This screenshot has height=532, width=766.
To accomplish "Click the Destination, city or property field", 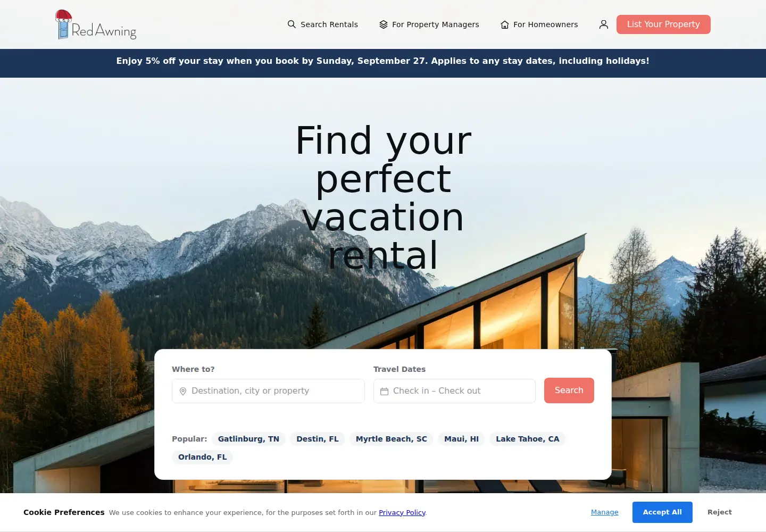I will tap(268, 391).
